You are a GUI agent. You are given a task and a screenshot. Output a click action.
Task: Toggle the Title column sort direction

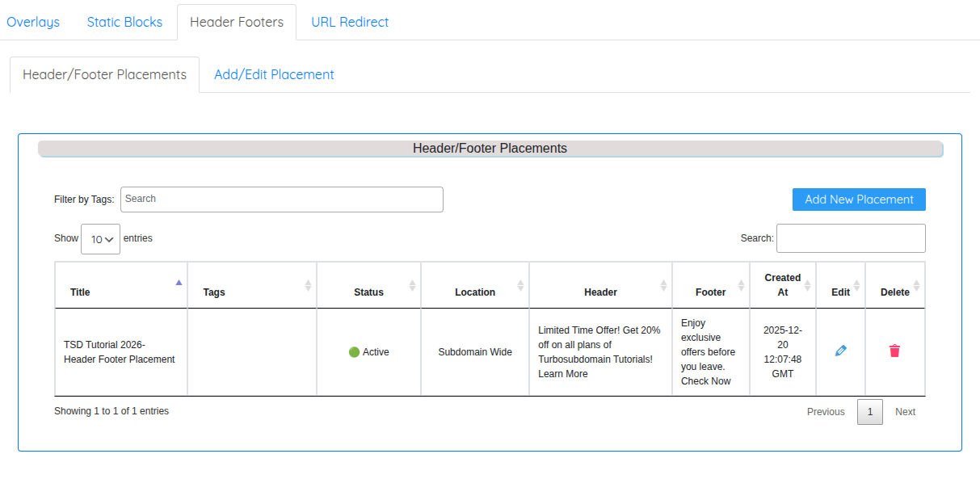pos(179,281)
